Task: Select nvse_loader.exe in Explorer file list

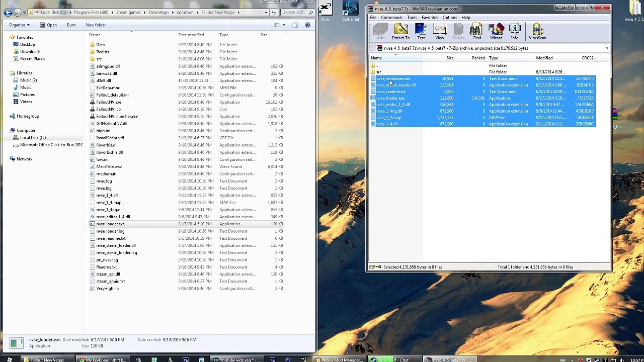Action: click(110, 224)
